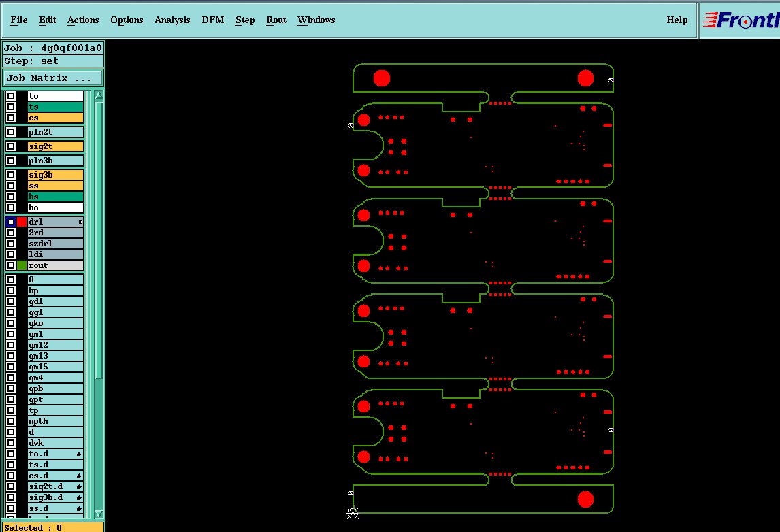Click the layer list vertical scrollbar thumb
This screenshot has height=532, width=780.
point(99,241)
